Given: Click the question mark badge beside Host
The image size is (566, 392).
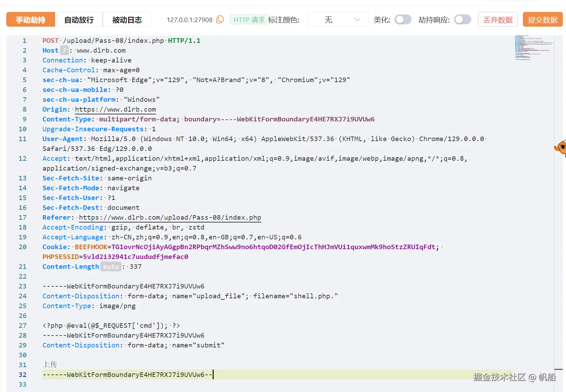Looking at the screenshot, I should [x=64, y=50].
